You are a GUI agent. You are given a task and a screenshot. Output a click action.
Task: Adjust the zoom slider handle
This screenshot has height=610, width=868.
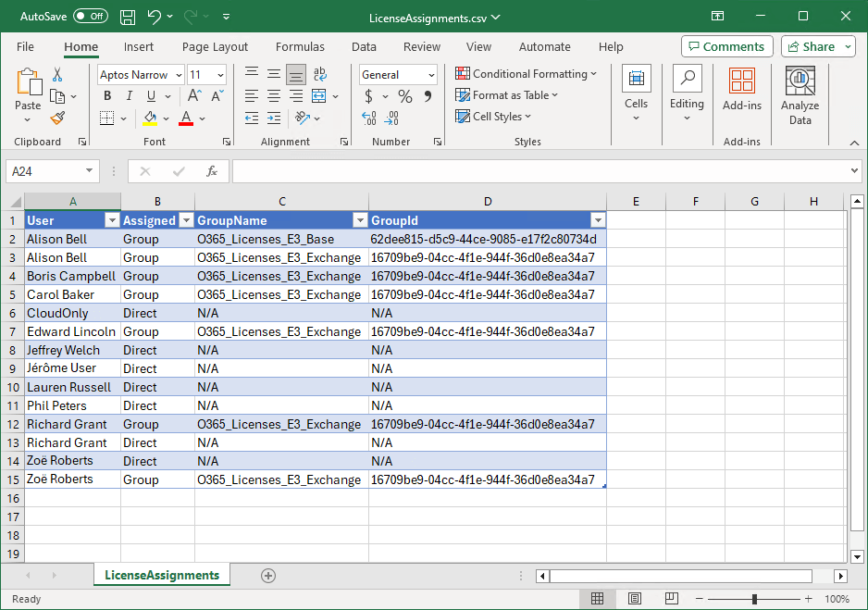pos(754,598)
